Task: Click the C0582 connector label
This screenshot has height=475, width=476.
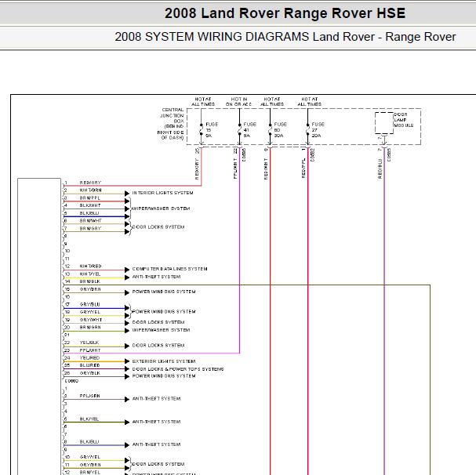Action: (x=313, y=154)
